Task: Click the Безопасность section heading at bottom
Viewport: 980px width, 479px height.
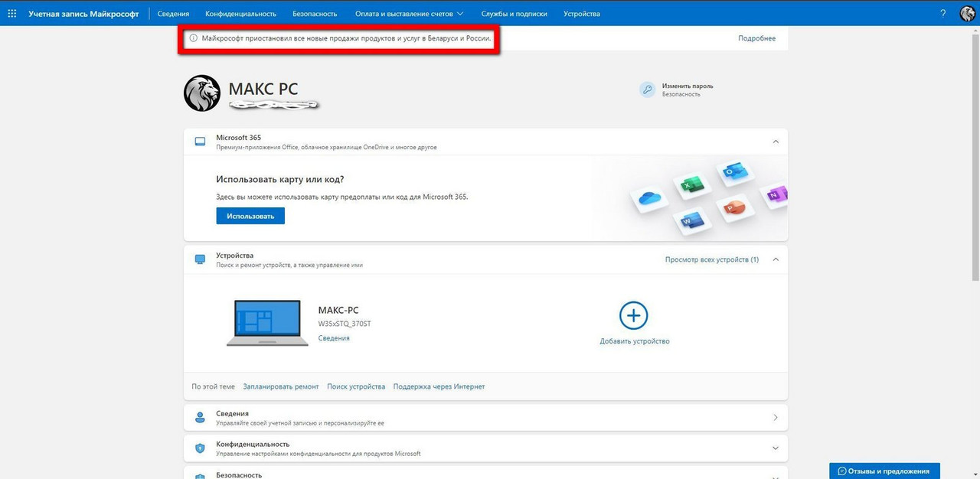Action: click(239, 474)
